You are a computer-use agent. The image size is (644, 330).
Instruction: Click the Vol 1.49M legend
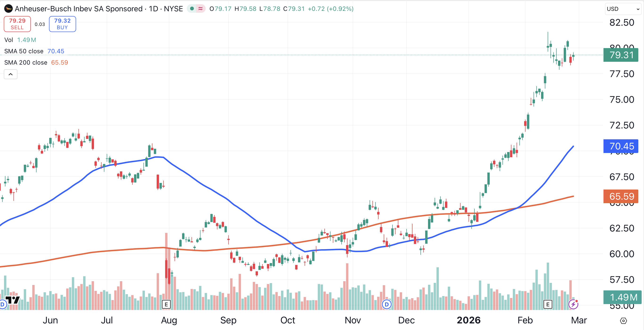point(20,40)
